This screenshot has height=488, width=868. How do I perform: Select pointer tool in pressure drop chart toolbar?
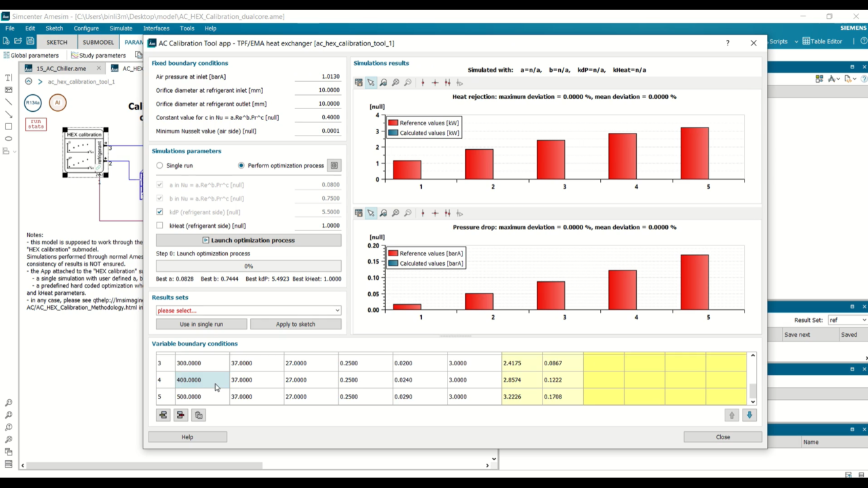(371, 213)
